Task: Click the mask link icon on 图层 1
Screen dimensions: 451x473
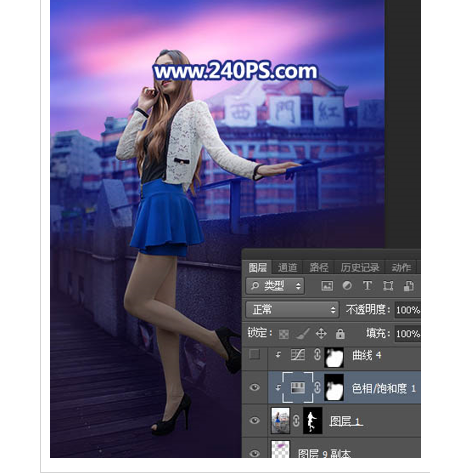Action: coord(296,421)
